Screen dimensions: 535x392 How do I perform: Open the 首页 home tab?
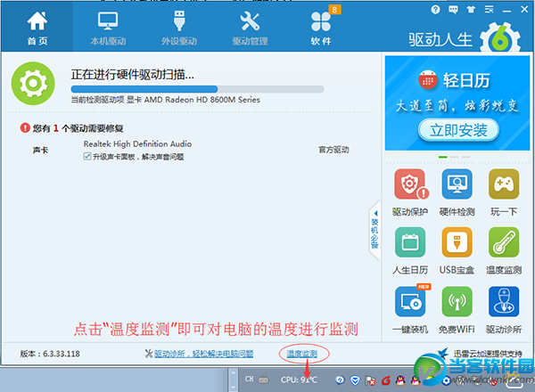37,28
